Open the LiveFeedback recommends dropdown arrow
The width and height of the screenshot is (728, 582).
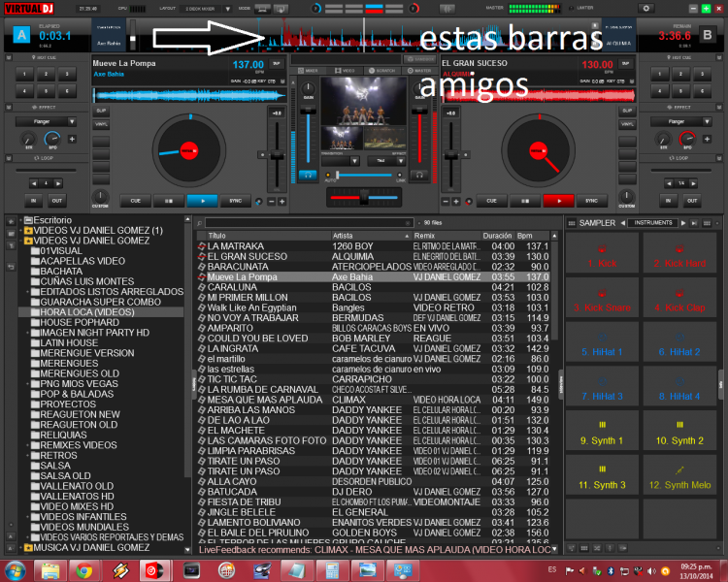pyautogui.click(x=554, y=550)
